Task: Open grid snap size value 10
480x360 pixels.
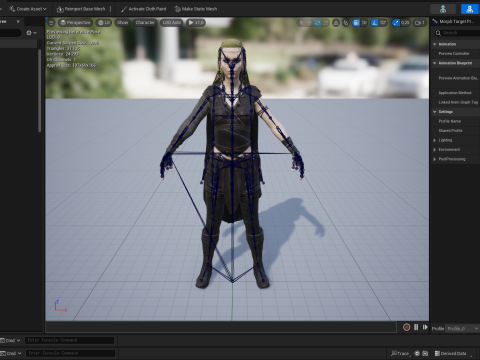Action: (364, 23)
